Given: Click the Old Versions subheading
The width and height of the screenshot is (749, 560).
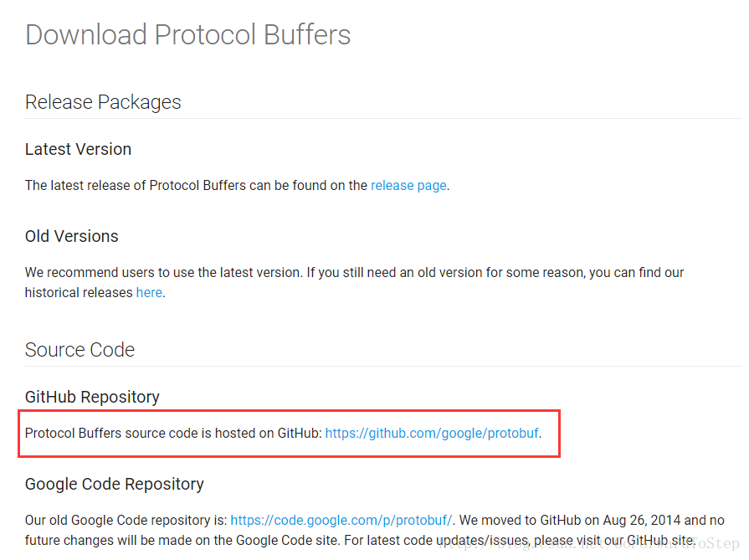Looking at the screenshot, I should tap(72, 236).
